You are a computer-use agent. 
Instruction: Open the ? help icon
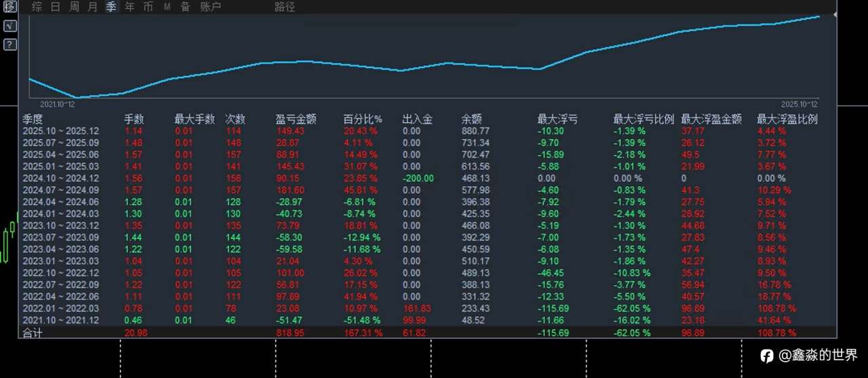(x=9, y=45)
